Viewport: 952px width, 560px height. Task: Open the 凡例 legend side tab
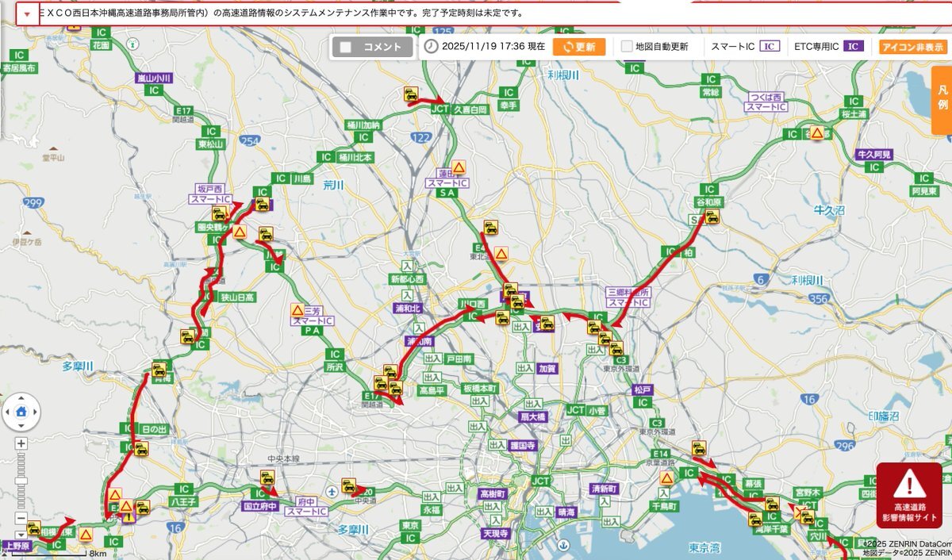click(x=942, y=100)
